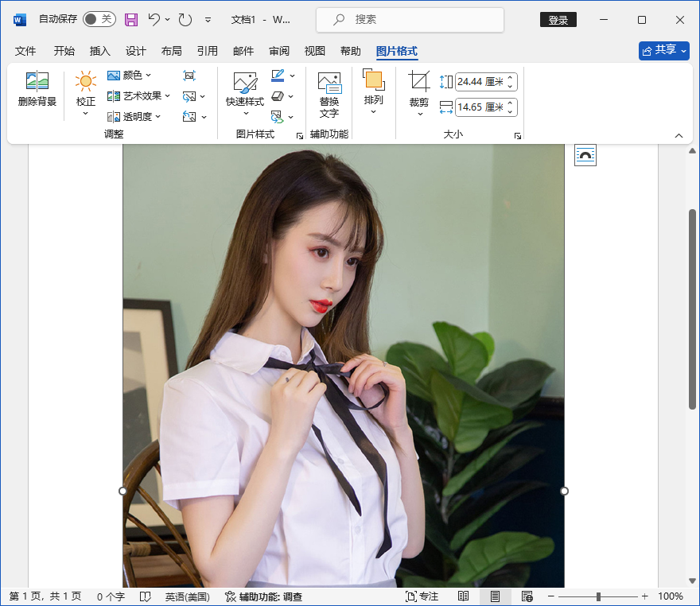Viewport: 700px width, 606px height.
Task: Switch to Read Mode via status bar
Action: [x=463, y=595]
